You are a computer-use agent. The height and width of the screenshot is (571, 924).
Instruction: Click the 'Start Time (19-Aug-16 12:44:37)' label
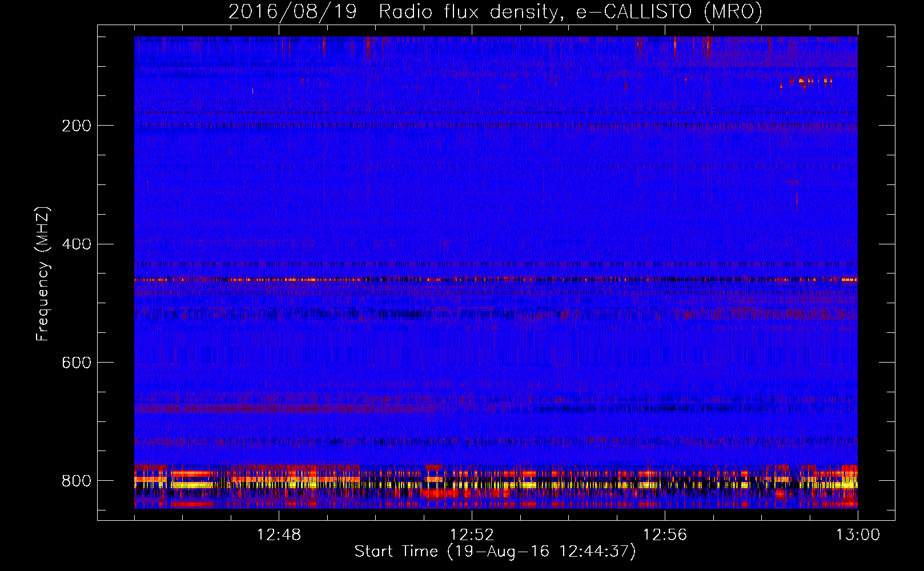point(495,552)
